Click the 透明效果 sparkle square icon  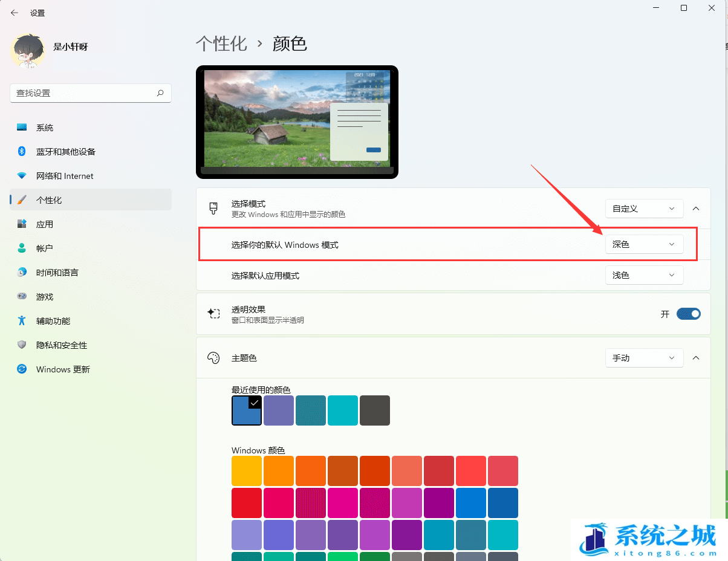[x=213, y=313]
